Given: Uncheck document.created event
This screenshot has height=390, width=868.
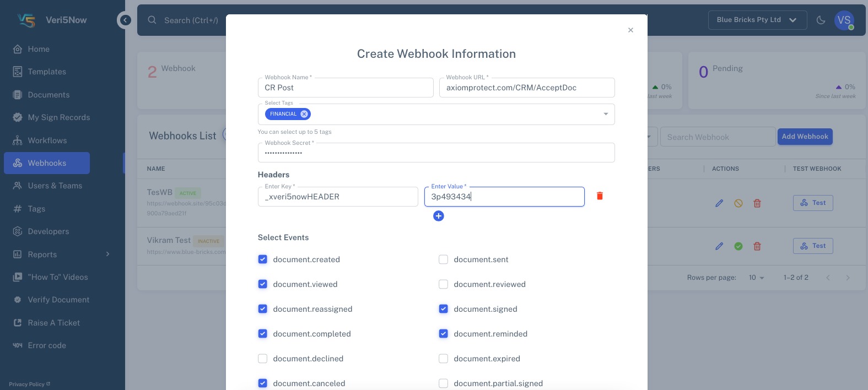Looking at the screenshot, I should tap(263, 259).
